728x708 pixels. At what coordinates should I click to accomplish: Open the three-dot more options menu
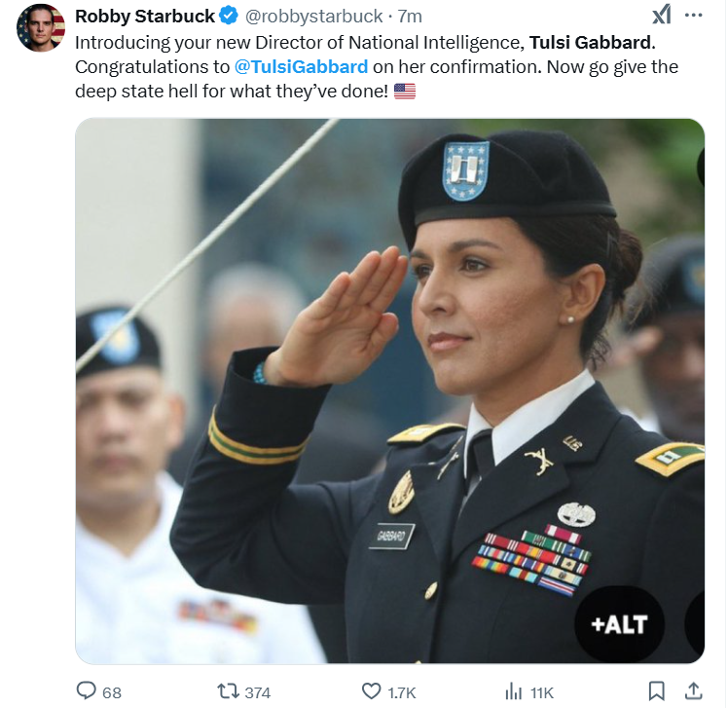(694, 16)
